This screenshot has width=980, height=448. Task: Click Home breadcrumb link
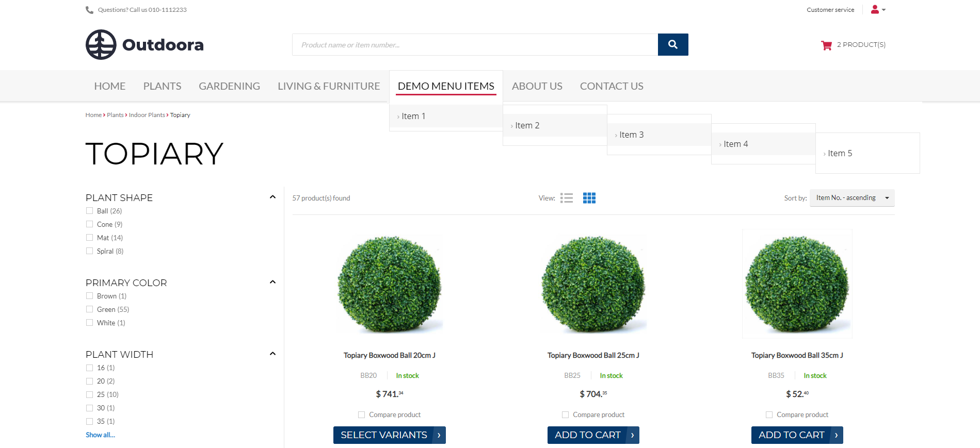[x=93, y=115]
